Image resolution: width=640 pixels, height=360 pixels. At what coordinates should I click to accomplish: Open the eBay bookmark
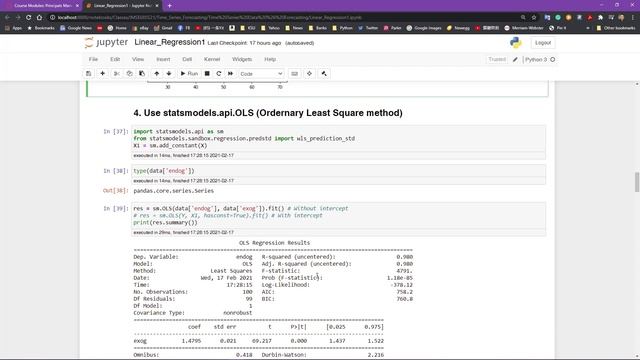coord(140,28)
